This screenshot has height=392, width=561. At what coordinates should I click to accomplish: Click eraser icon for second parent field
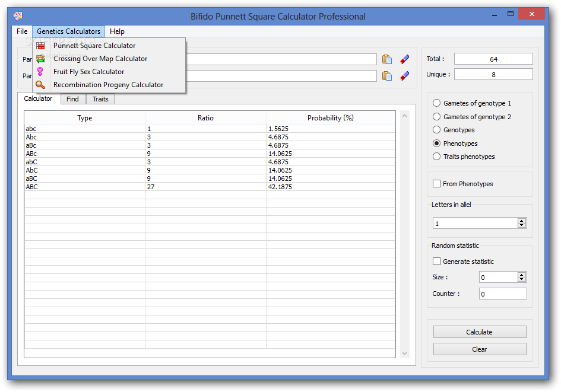pos(405,76)
